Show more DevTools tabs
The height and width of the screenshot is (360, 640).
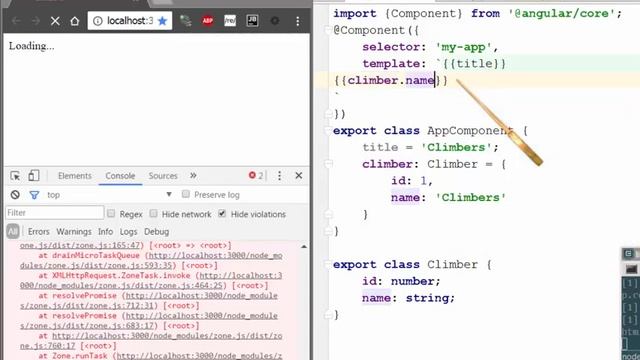pos(193,176)
